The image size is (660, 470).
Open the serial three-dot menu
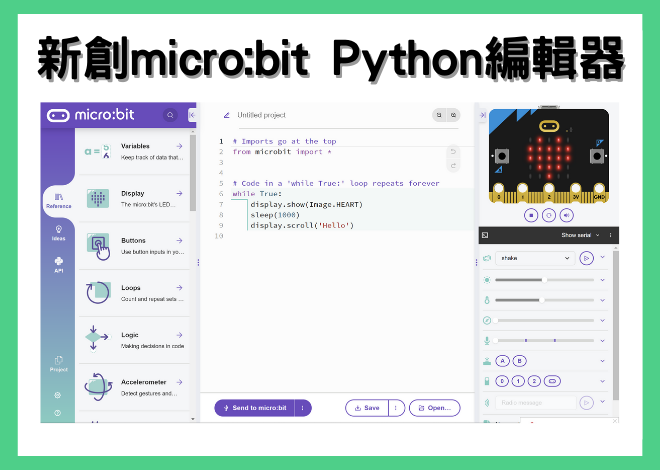[x=610, y=235]
